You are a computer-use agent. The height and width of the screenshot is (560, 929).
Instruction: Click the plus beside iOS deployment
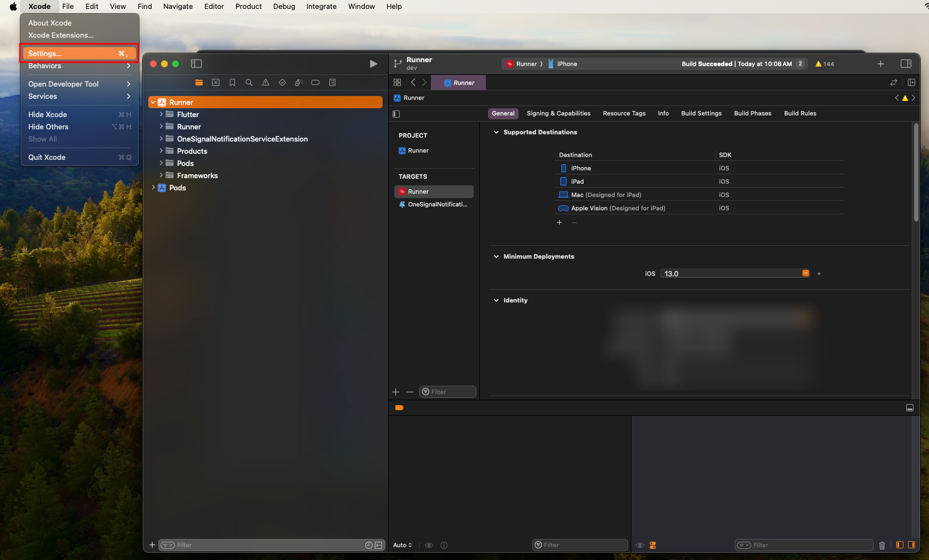[x=819, y=274]
